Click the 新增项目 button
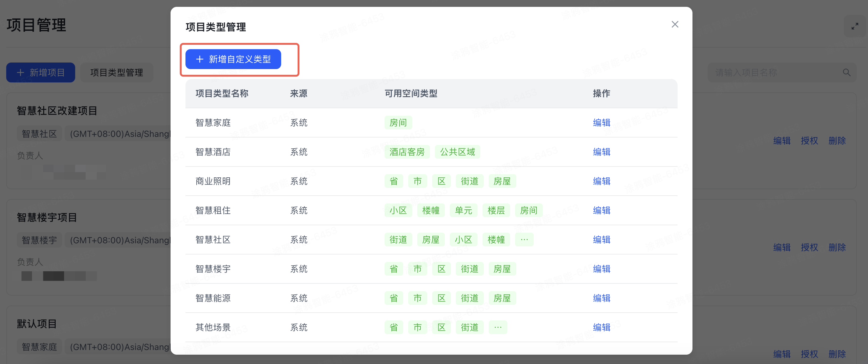Image resolution: width=868 pixels, height=364 pixels. (x=41, y=72)
